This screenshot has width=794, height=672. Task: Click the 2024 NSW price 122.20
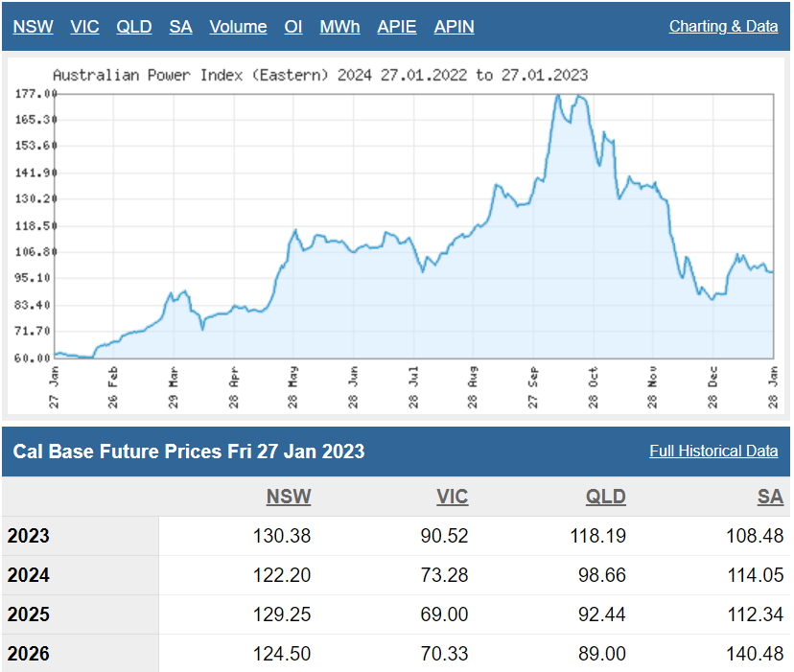point(282,575)
